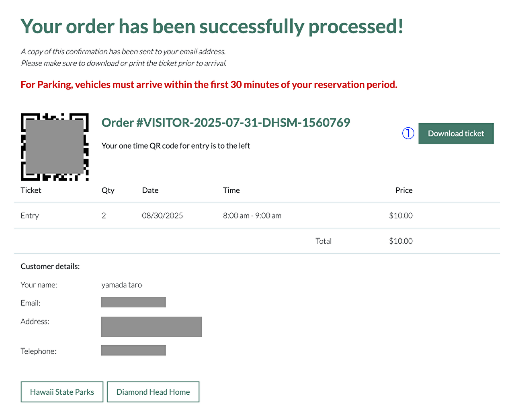Click the Qty column header

coord(108,190)
